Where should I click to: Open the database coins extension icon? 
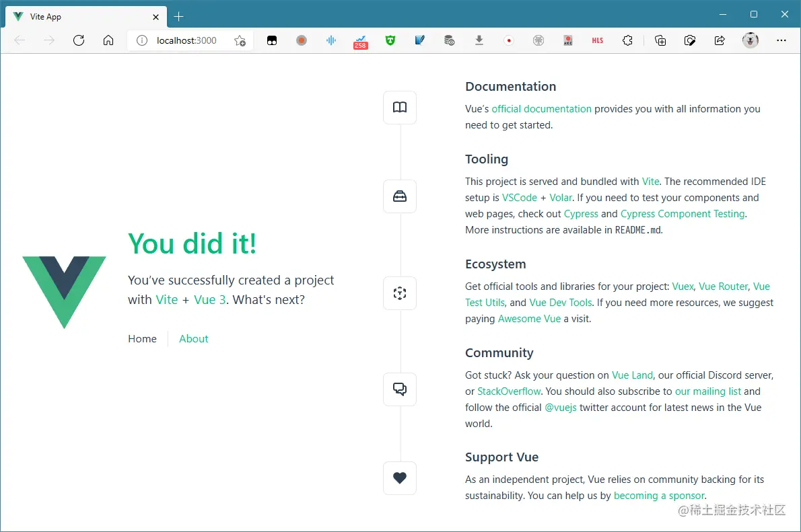pos(450,40)
